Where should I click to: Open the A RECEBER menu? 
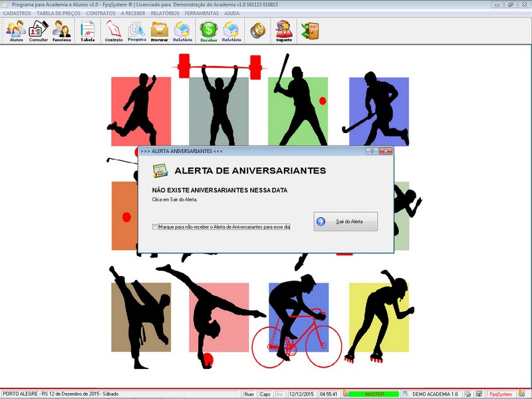point(133,13)
